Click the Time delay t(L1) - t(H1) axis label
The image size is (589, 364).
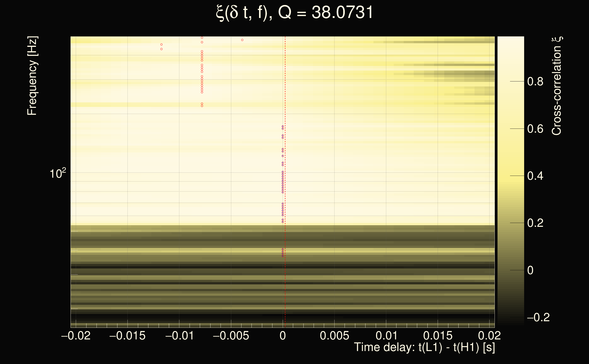424,347
